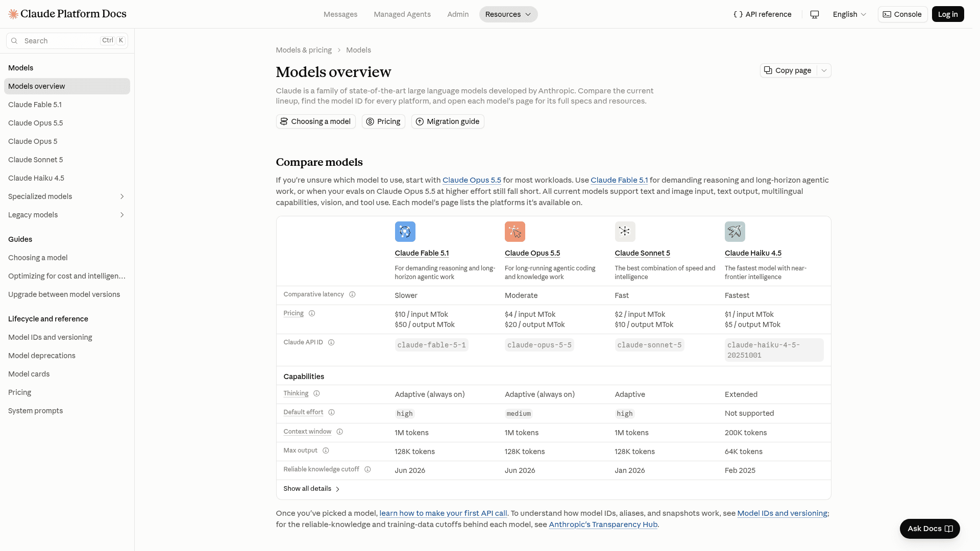Screen dimensions: 980x551
Task: Open the Copy page options arrow
Action: click(x=824, y=70)
